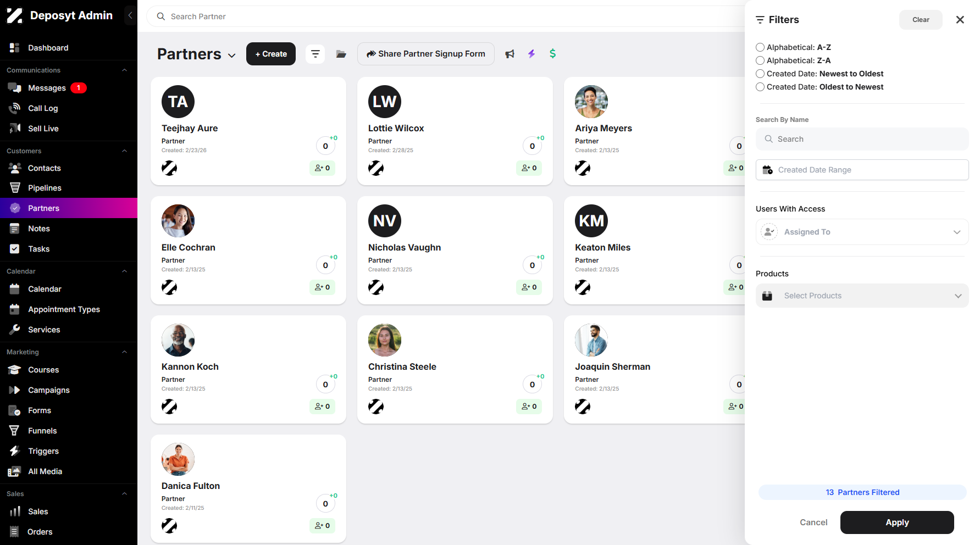This screenshot has width=980, height=545.
Task: Open Ariya Meyers profile photo
Action: 591,102
